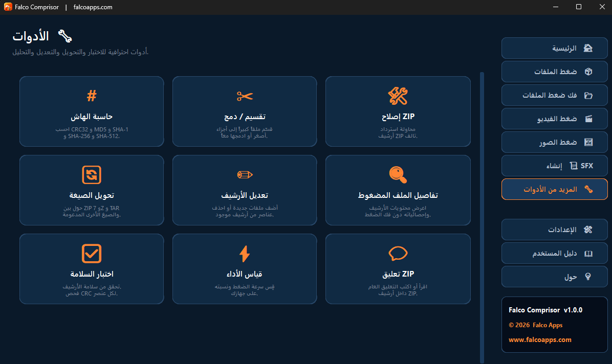
Task: Click the benchmark lightning bolt icon
Action: click(245, 254)
